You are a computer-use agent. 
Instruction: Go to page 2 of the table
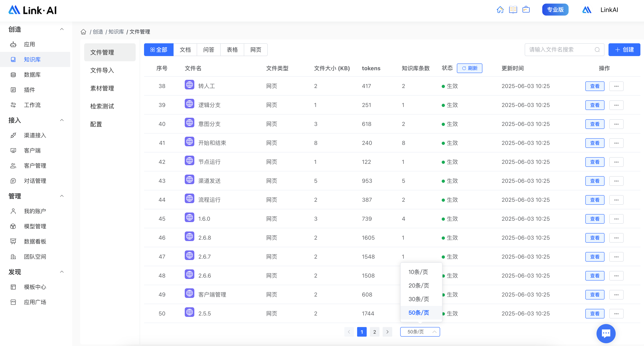pyautogui.click(x=374, y=332)
